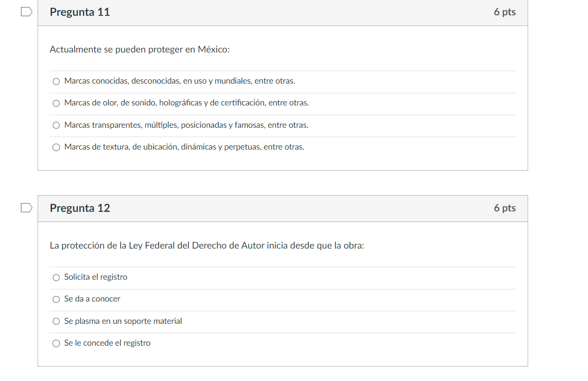Click the flag icon beside Pregunta 11

pyautogui.click(x=26, y=12)
